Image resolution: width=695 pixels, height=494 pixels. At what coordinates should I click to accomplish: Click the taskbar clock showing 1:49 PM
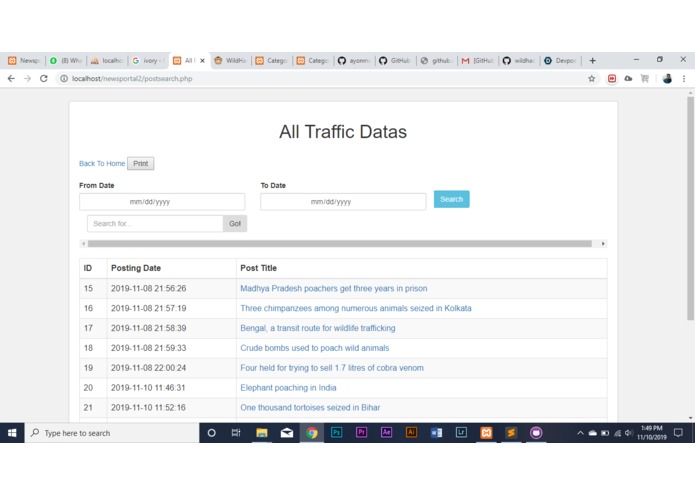[x=652, y=433]
